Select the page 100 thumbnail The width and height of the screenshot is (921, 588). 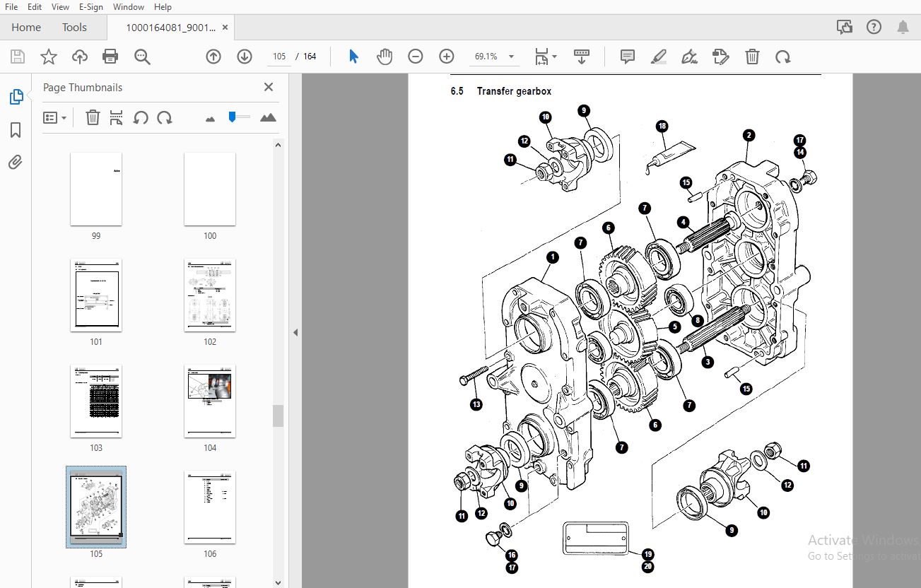(x=210, y=189)
